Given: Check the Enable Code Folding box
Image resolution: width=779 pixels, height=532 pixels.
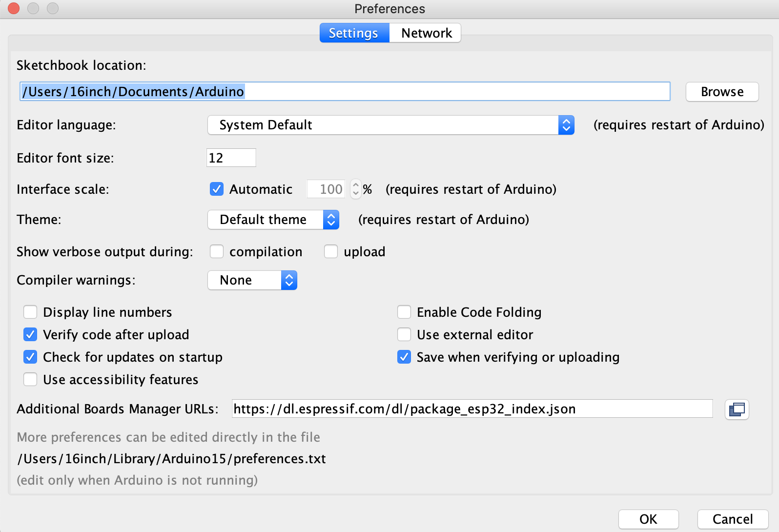Looking at the screenshot, I should 404,312.
